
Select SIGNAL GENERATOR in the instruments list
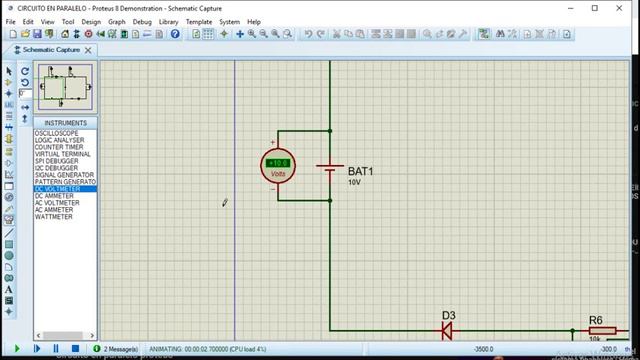(64, 175)
